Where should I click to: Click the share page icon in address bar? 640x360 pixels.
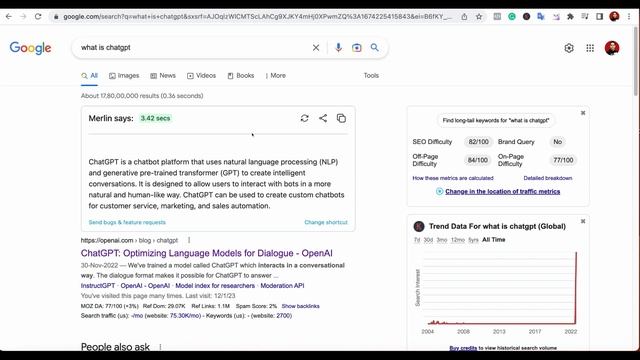tap(464, 17)
